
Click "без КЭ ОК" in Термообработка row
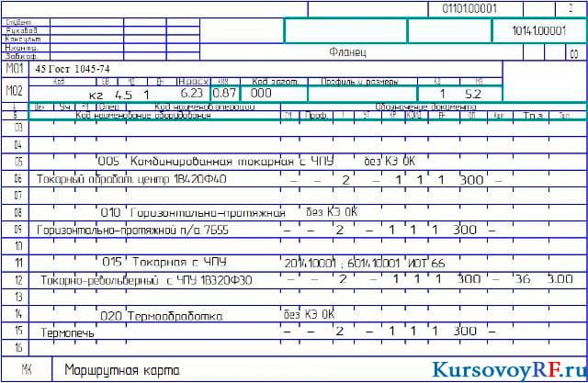click(x=309, y=314)
